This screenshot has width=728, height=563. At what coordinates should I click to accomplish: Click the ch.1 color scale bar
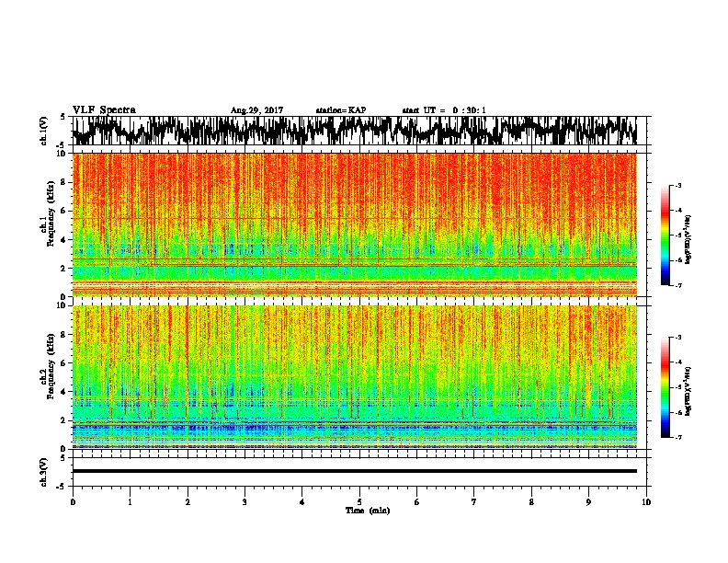(x=665, y=236)
